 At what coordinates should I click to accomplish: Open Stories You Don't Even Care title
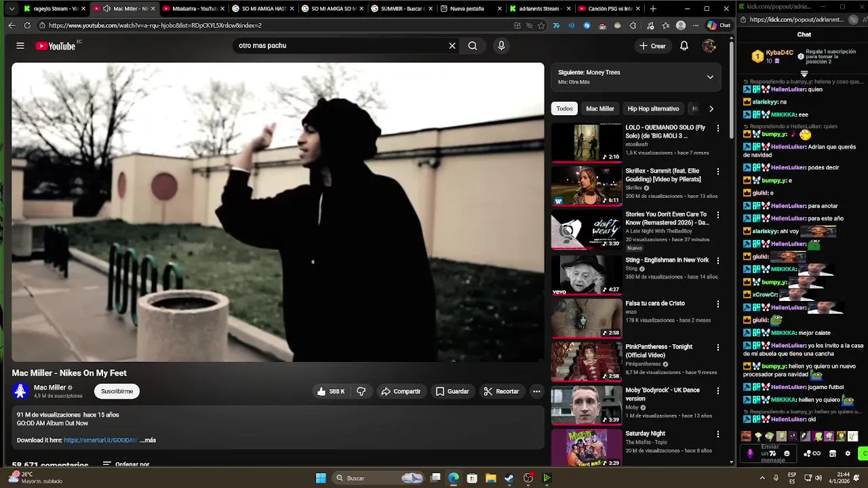[x=667, y=218]
